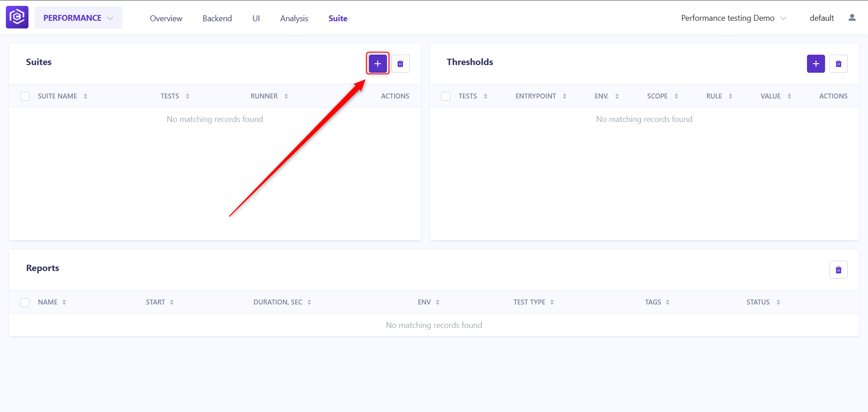Switch to the Analysis tab
The width and height of the screenshot is (868, 412).
click(x=294, y=19)
